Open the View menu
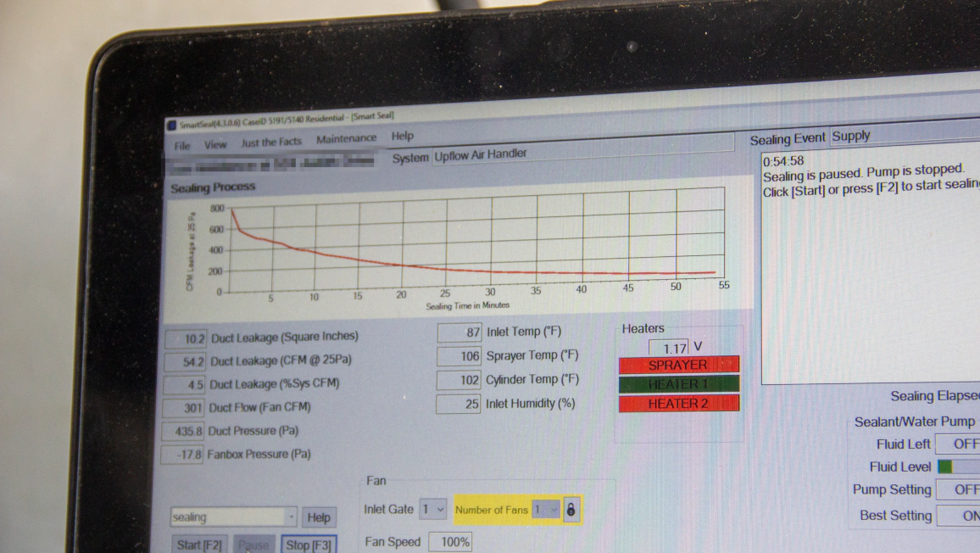The width and height of the screenshot is (980, 553). 215,143
